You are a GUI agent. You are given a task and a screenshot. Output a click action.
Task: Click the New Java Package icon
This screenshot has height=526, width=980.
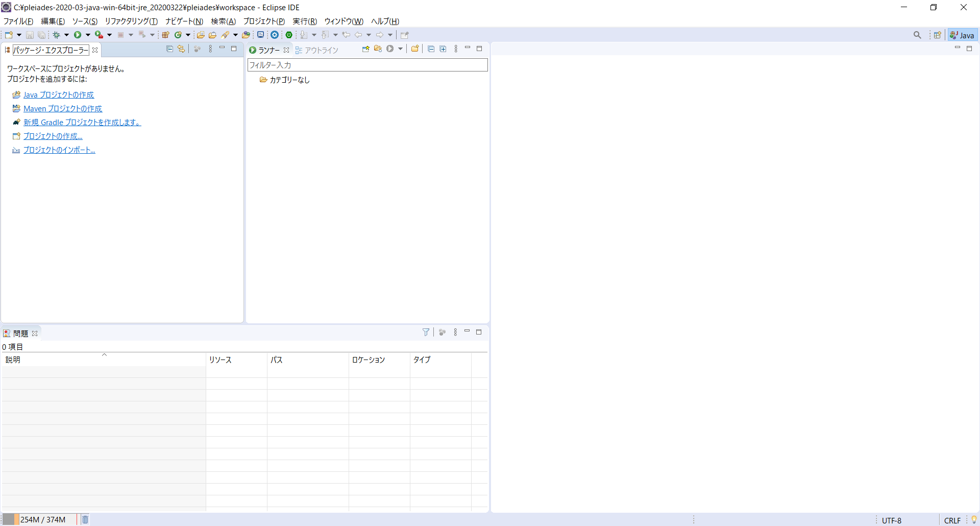tap(165, 35)
